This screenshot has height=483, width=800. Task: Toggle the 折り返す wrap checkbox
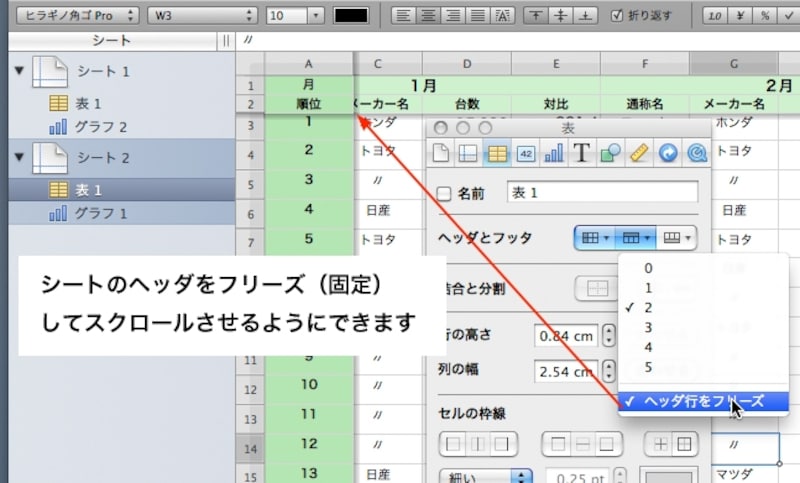click(x=617, y=15)
